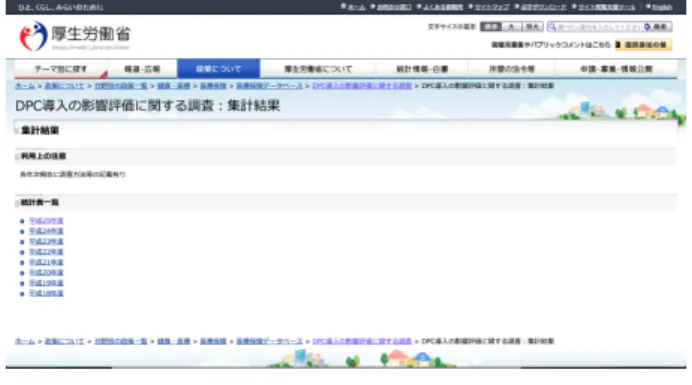Open サイトマップ link in utility bar

click(491, 7)
